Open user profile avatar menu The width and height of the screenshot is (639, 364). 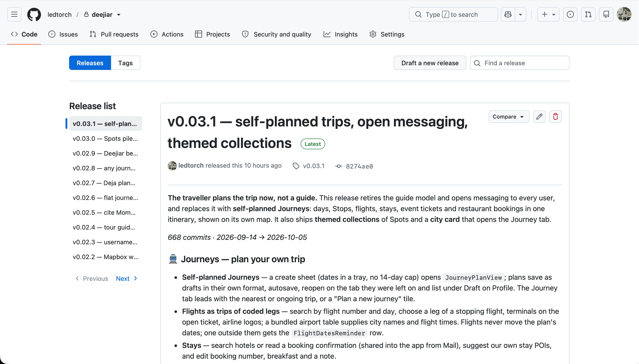coord(624,14)
